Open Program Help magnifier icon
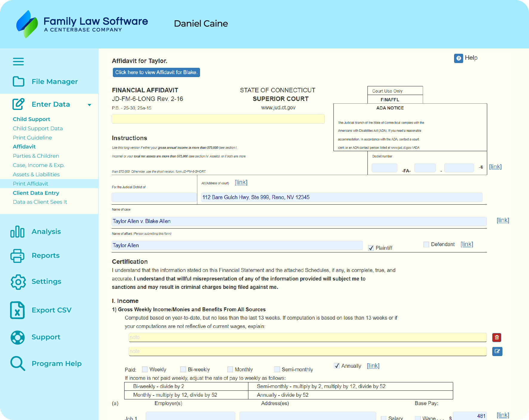The image size is (529, 420). (x=18, y=364)
